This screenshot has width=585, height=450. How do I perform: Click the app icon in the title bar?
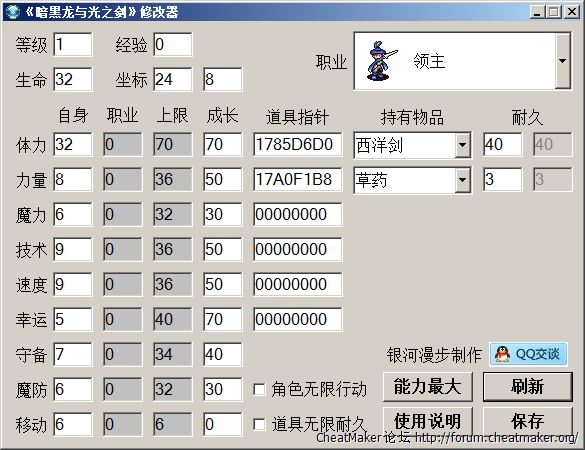click(12, 12)
